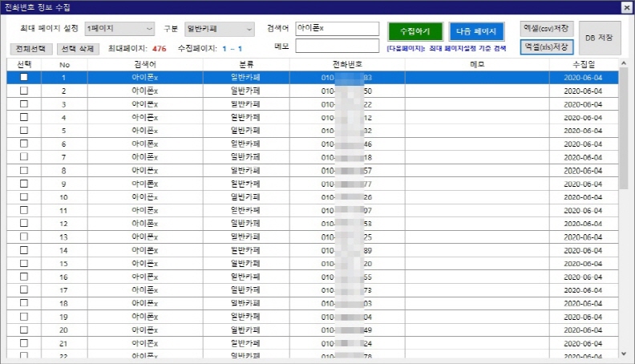Image resolution: width=635 pixels, height=364 pixels.
Task: Save results with 엑셀(xls)저장 button
Action: (546, 47)
